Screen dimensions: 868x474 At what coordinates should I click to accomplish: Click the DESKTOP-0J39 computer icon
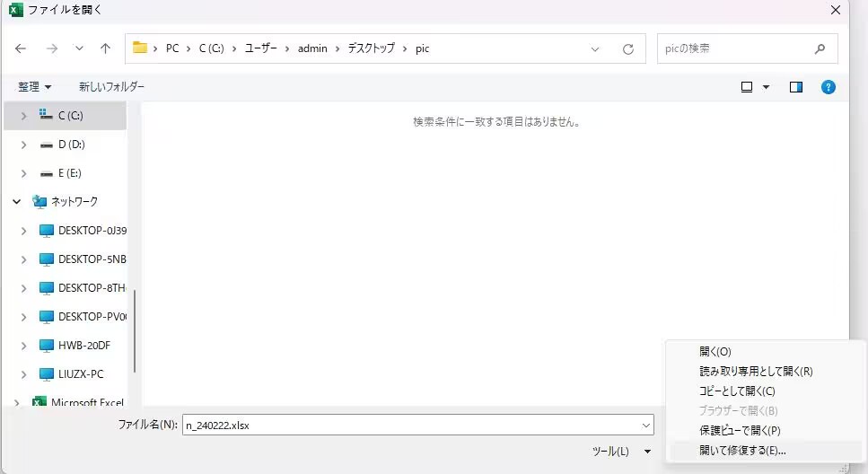click(x=47, y=231)
